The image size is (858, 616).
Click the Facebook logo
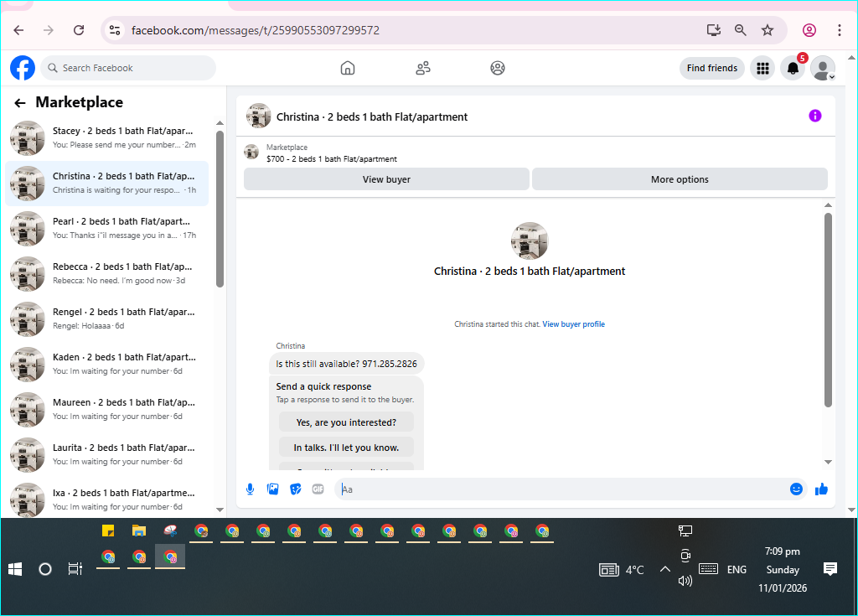[x=23, y=68]
